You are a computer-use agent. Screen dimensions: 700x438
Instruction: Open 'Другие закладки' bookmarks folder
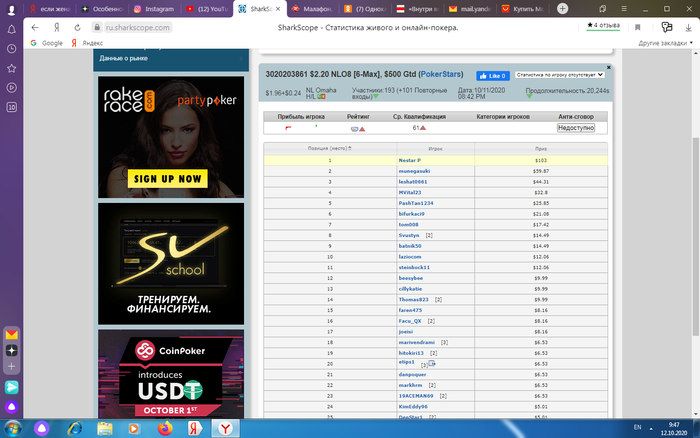666,43
